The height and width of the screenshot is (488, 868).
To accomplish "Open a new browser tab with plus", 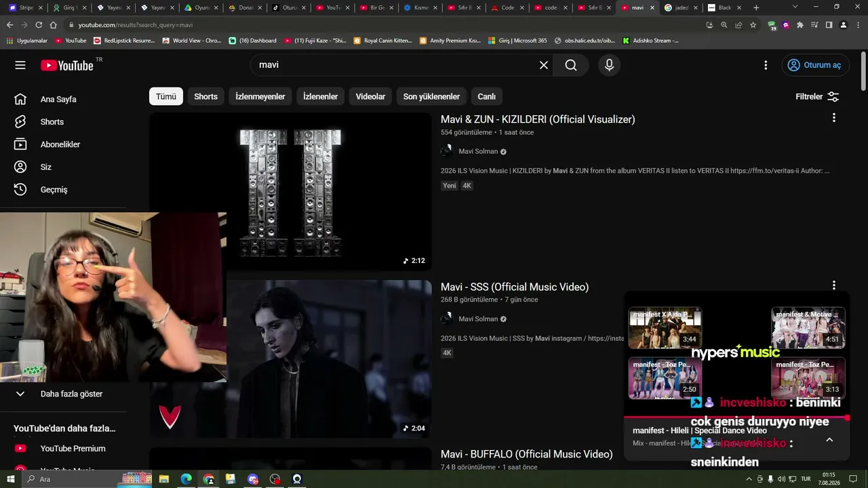I will (756, 7).
